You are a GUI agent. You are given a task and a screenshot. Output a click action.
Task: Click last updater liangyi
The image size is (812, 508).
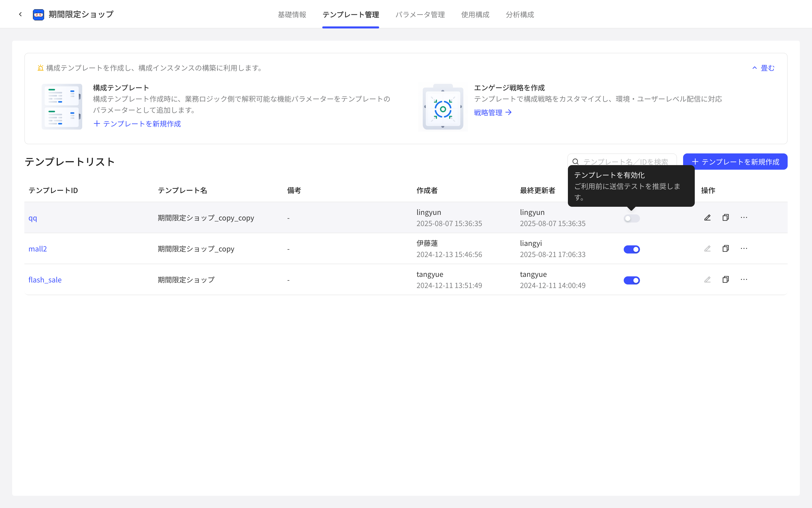531,243
